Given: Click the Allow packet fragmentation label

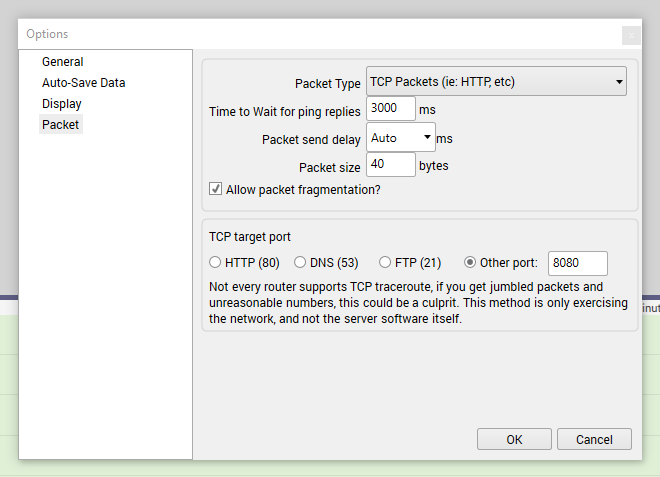Looking at the screenshot, I should (x=303, y=189).
